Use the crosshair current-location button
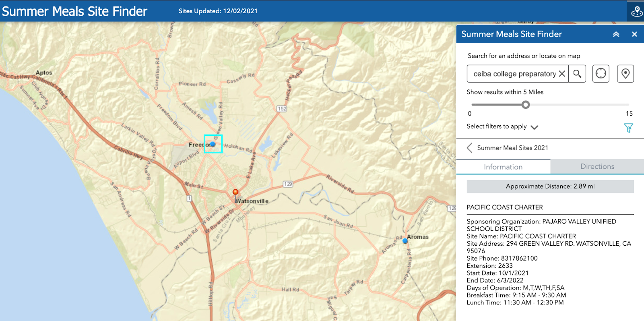644x321 pixels. click(601, 74)
